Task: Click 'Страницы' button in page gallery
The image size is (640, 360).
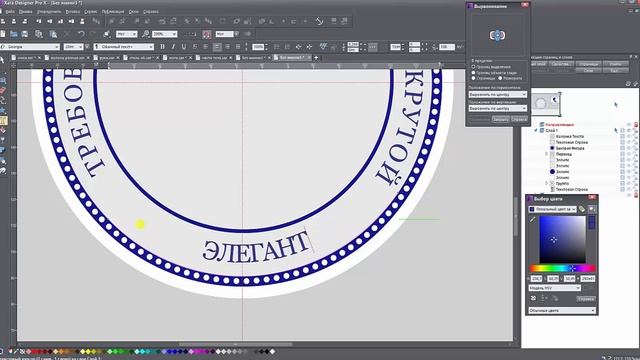Action: click(x=589, y=64)
